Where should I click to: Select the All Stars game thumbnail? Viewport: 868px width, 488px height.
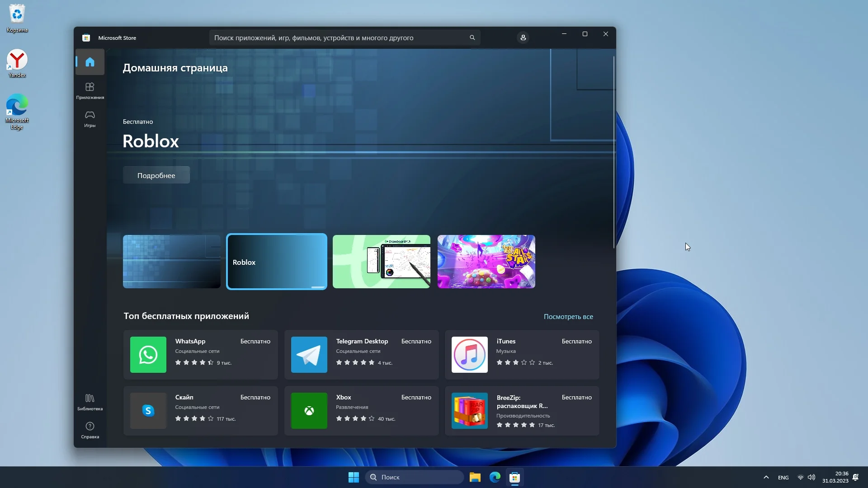pyautogui.click(x=486, y=262)
